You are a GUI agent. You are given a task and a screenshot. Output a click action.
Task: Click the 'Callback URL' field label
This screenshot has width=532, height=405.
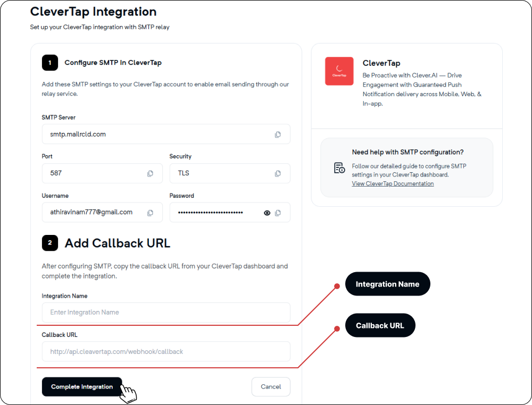pos(60,335)
